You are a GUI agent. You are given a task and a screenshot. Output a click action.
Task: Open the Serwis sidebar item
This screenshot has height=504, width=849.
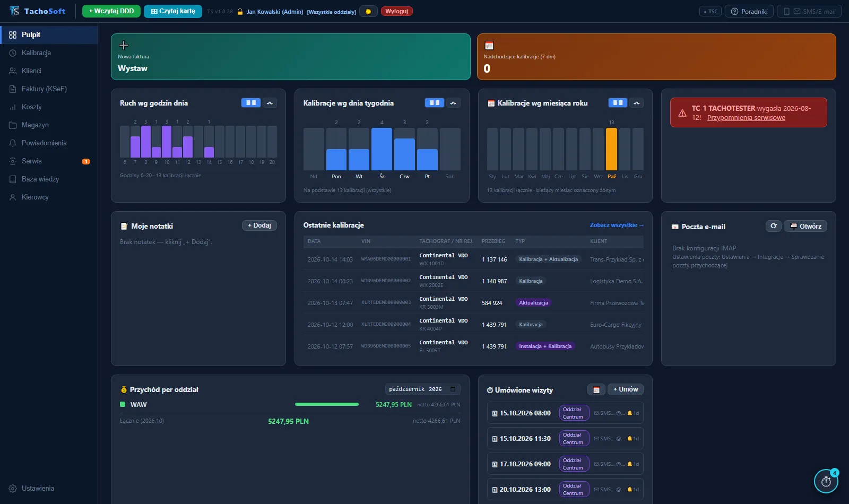(49, 161)
